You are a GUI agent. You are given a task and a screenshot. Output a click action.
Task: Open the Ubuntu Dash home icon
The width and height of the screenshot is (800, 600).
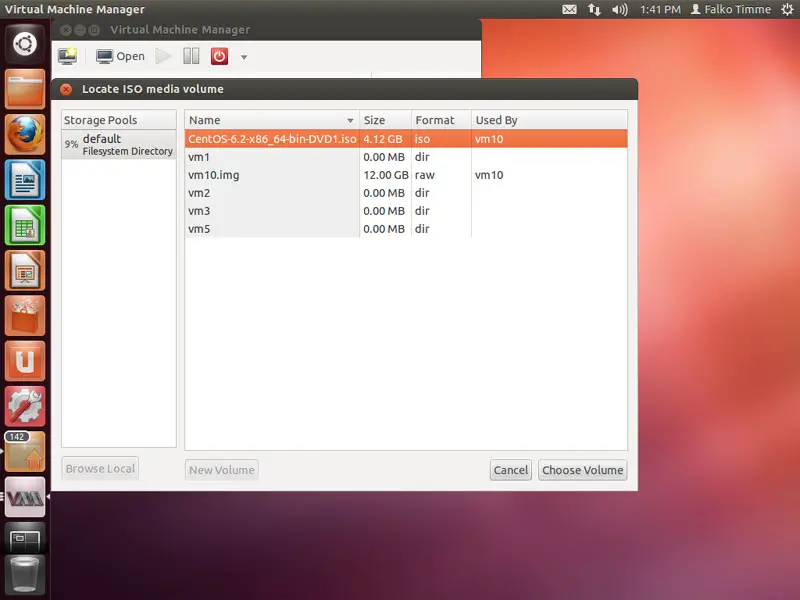click(x=24, y=43)
